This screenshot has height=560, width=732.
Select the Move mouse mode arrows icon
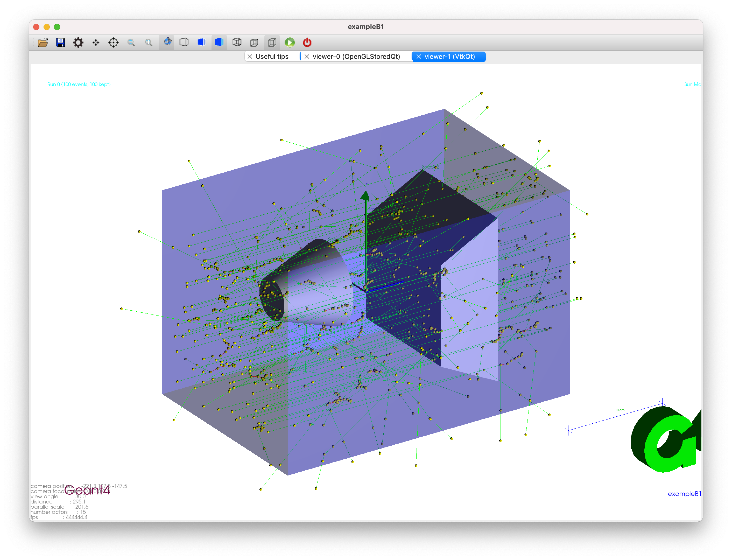point(96,43)
